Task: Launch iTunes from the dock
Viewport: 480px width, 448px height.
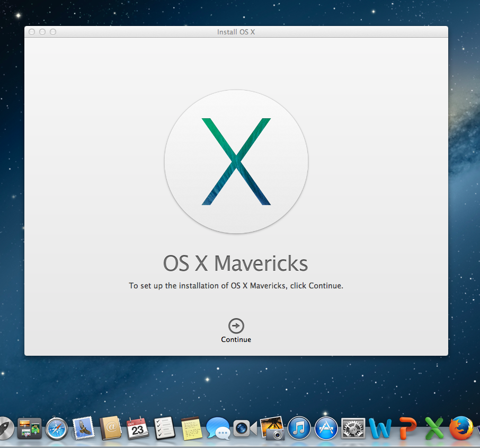Action: [x=299, y=428]
